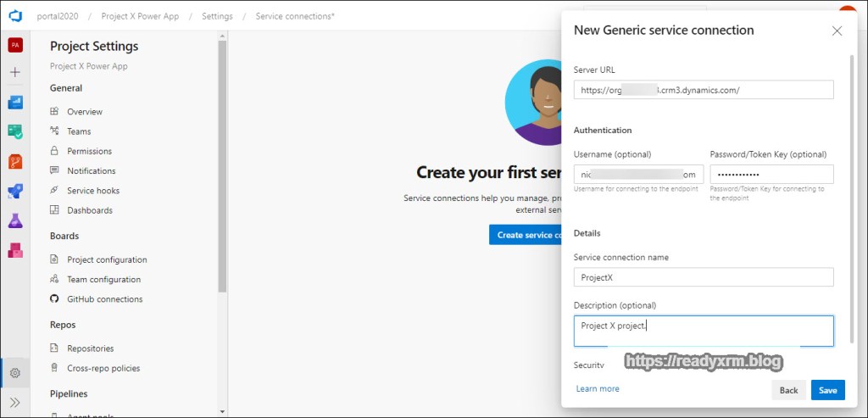The image size is (868, 418).
Task: Select Overview in Project Settings
Action: coord(85,112)
